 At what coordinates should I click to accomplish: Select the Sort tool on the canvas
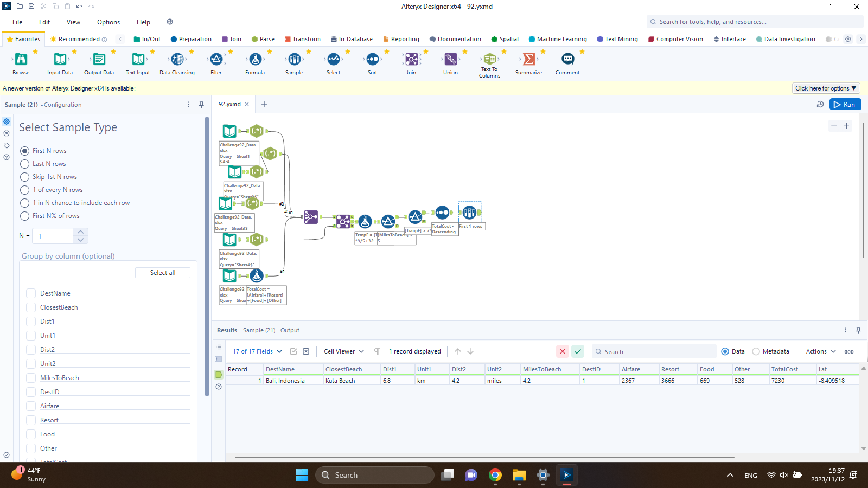pos(442,213)
